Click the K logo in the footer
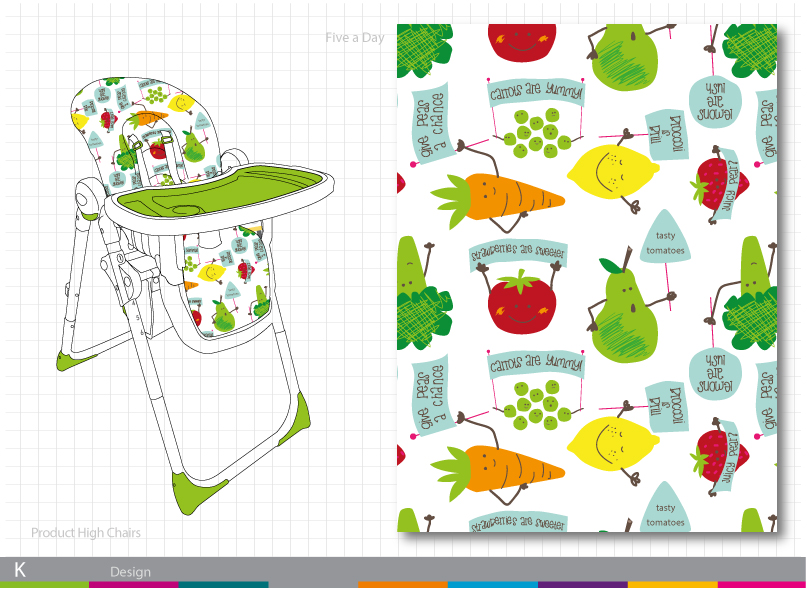Image resolution: width=807 pixels, height=589 pixels. (x=19, y=570)
